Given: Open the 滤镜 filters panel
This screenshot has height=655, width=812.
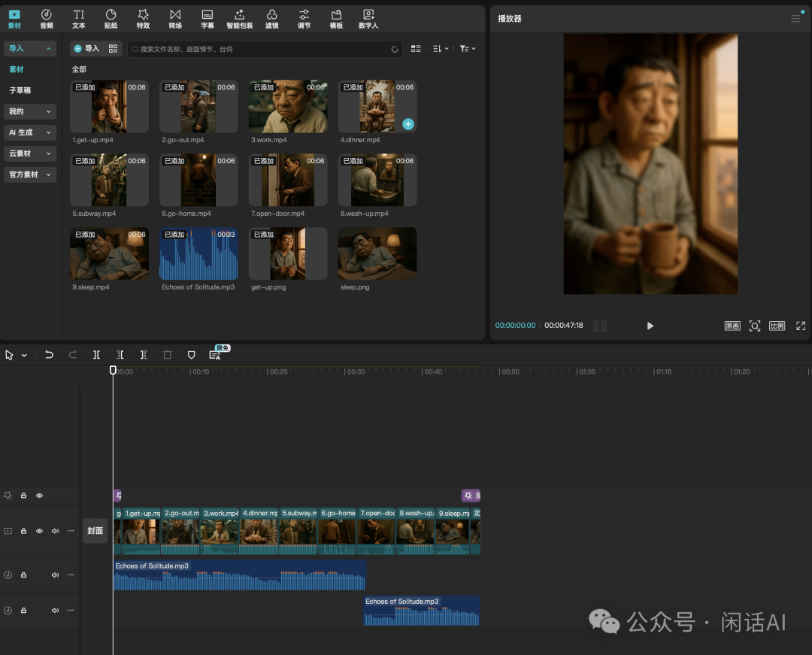Looking at the screenshot, I should point(271,19).
